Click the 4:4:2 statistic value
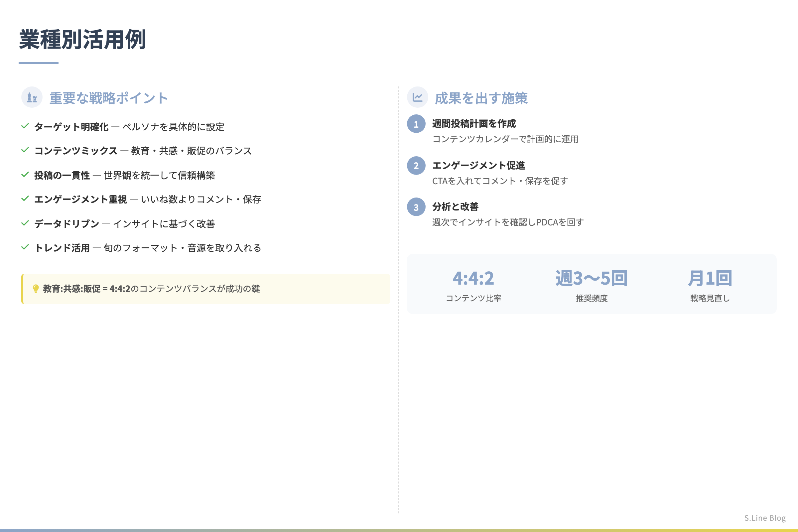The width and height of the screenshot is (798, 532). (473, 279)
